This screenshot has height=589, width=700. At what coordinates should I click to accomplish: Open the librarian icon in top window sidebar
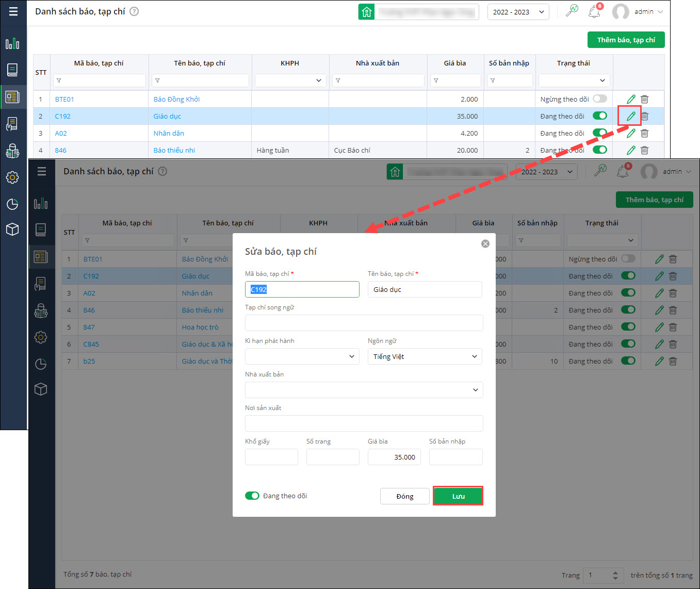click(x=12, y=151)
